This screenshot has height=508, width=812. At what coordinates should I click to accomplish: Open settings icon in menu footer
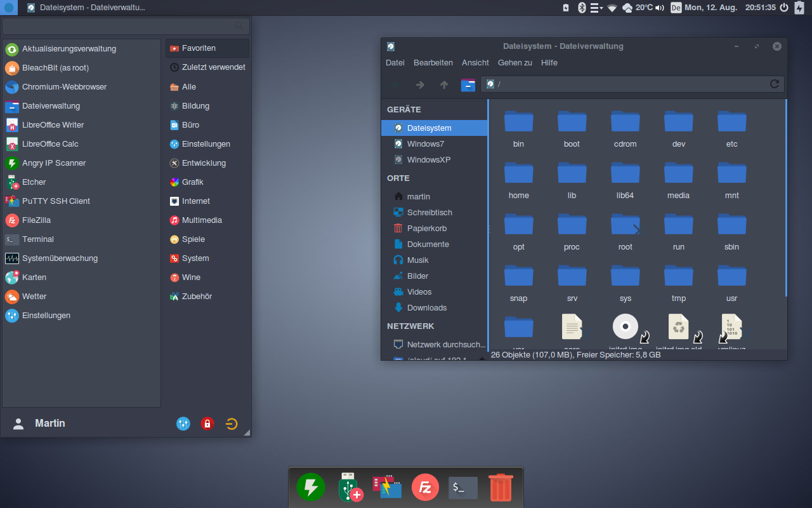pos(183,424)
